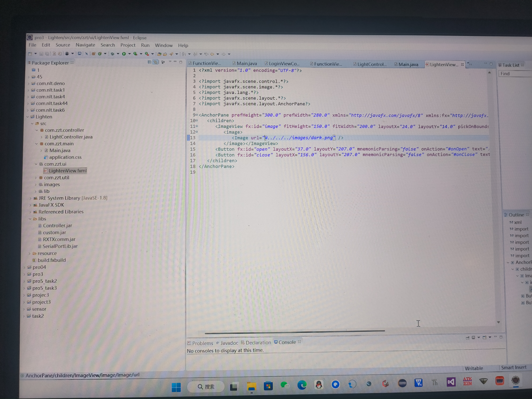532x399 pixels.
Task: Switch to the LoginViewCo... editor tab
Action: pyautogui.click(x=284, y=64)
